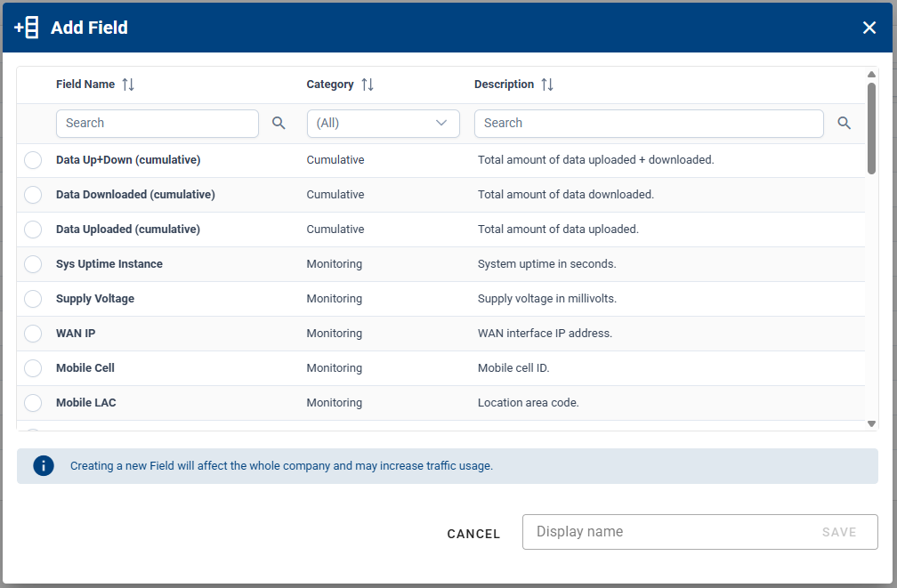Sort the list by Category column arrows
Screen dimensions: 897x588
[x=368, y=85]
